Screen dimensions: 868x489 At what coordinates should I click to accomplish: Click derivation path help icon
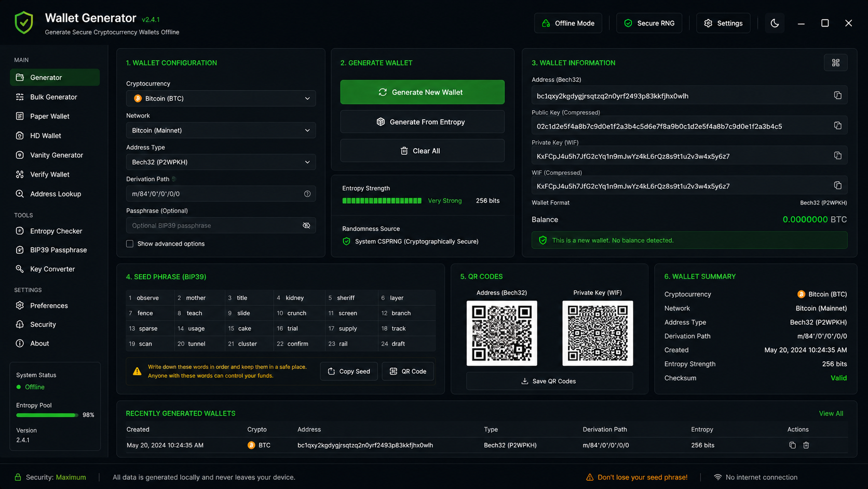pyautogui.click(x=307, y=194)
